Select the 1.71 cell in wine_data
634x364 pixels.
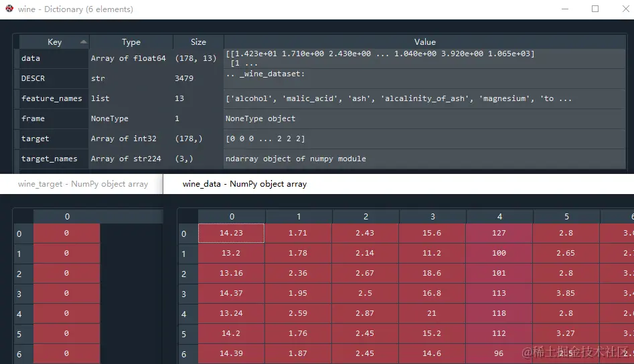(x=298, y=233)
